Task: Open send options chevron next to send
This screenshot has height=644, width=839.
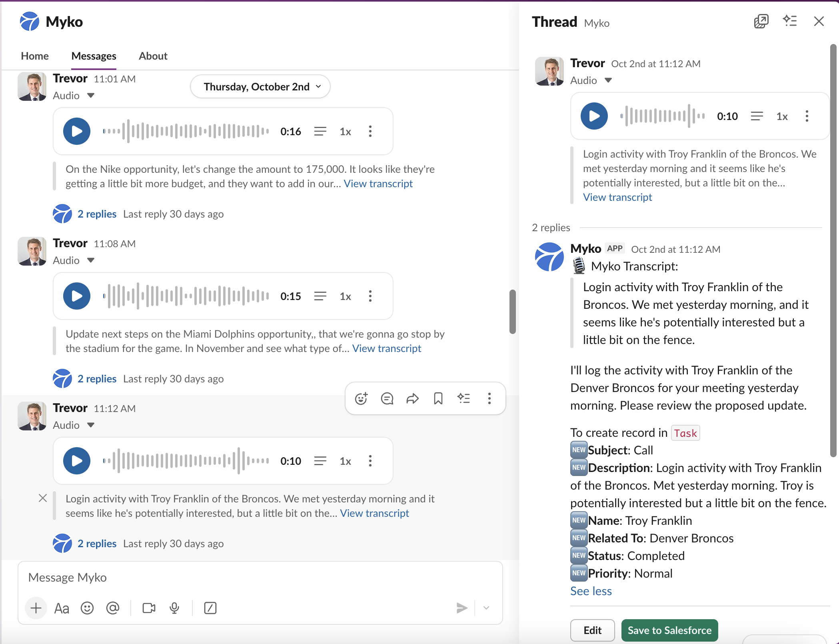Action: (486, 608)
